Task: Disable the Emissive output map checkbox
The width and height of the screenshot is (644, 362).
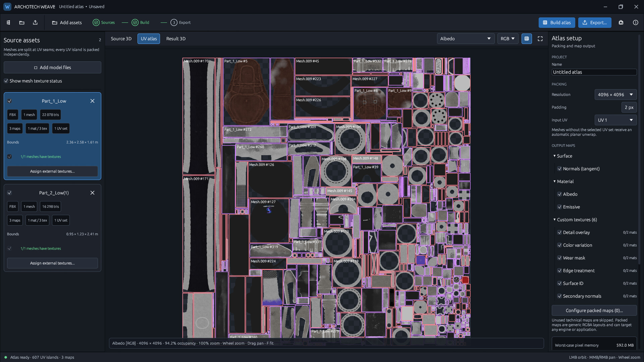Action: tap(559, 207)
